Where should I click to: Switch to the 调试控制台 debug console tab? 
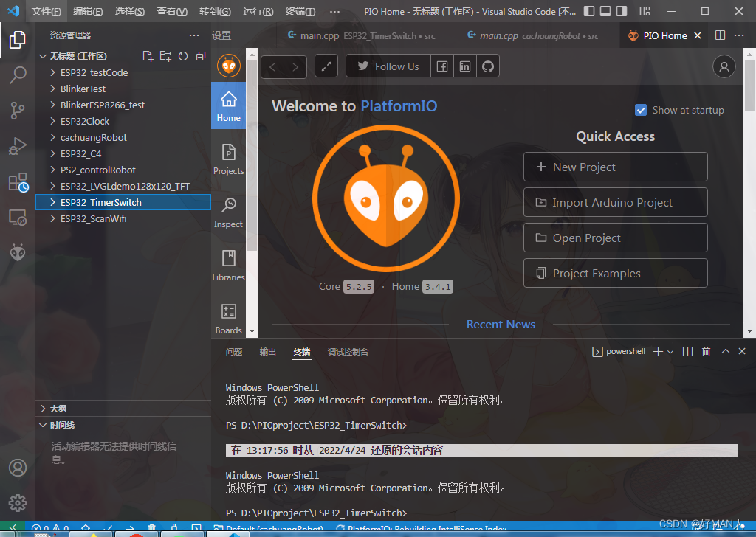(x=348, y=352)
